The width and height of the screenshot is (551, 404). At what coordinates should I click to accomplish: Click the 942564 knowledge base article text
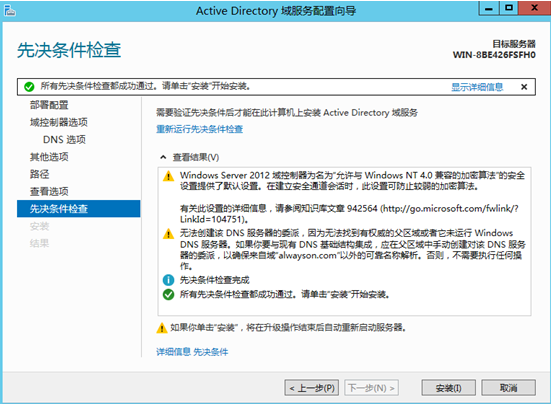[x=362, y=208]
